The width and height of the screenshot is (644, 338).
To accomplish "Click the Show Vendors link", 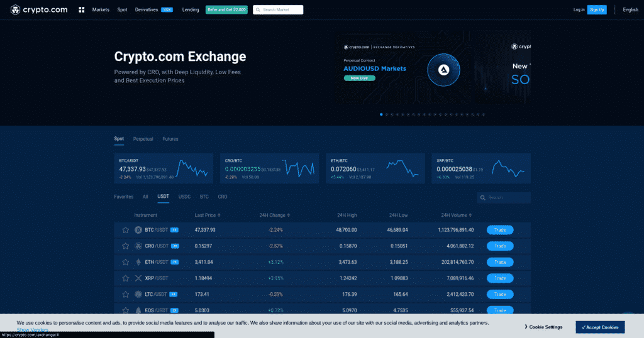I will [33, 330].
